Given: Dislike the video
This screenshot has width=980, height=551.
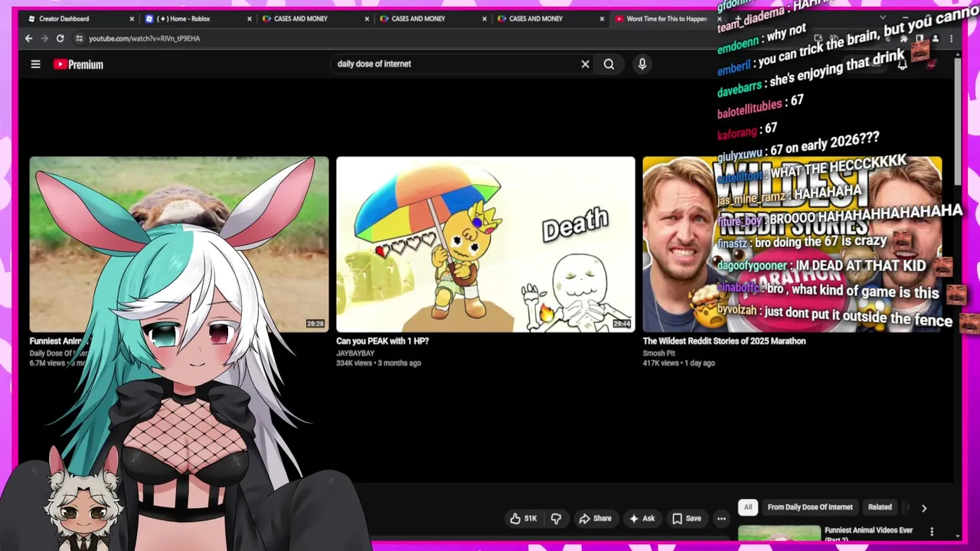Looking at the screenshot, I should pos(556,519).
